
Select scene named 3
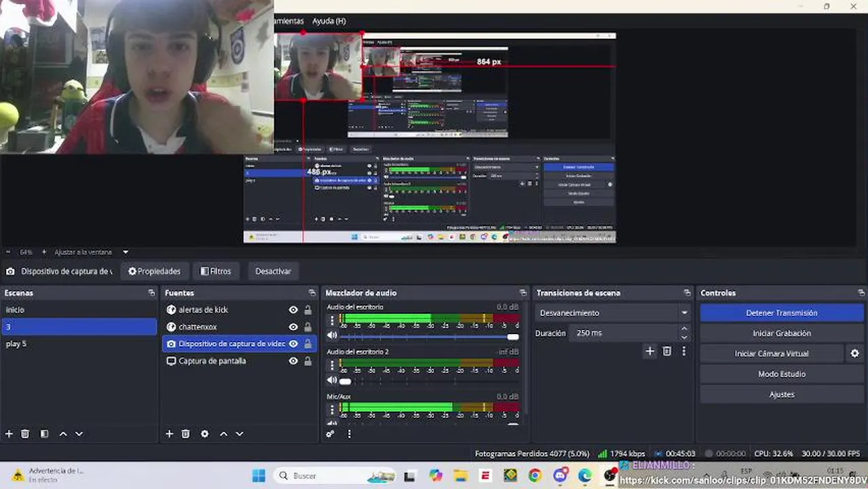tap(79, 327)
